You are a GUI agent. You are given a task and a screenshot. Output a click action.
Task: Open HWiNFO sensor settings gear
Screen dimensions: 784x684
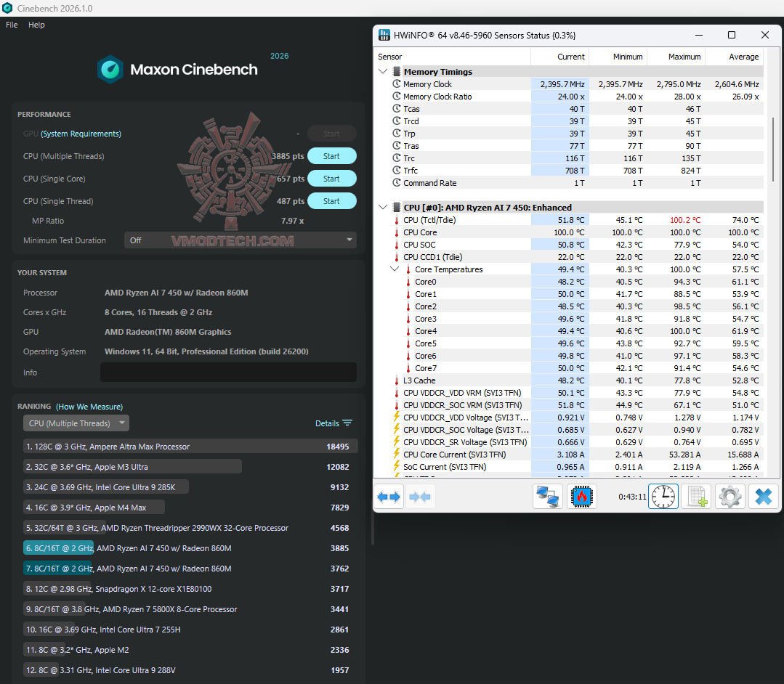[x=730, y=497]
